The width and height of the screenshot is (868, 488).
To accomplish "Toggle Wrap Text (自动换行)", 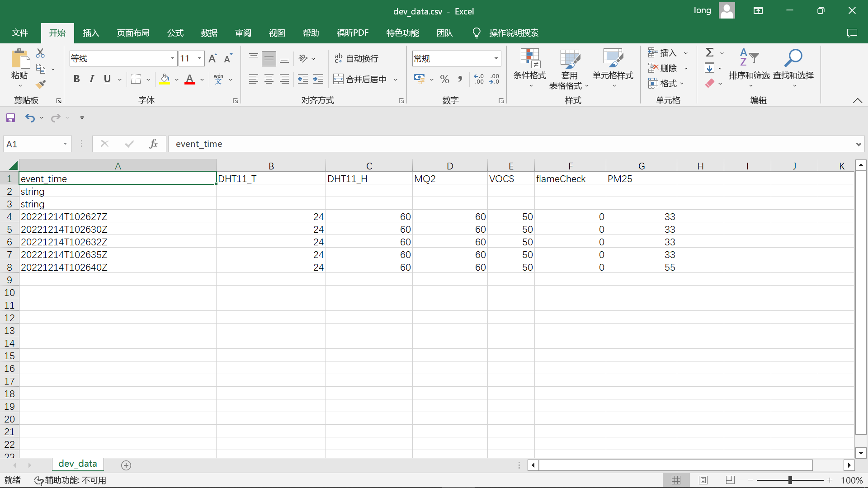I will [356, 58].
